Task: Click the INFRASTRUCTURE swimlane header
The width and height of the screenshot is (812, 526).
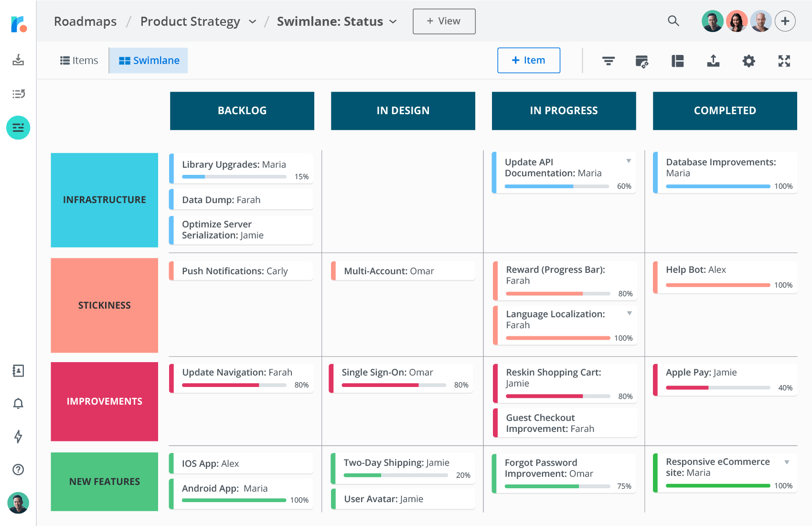Action: point(105,200)
